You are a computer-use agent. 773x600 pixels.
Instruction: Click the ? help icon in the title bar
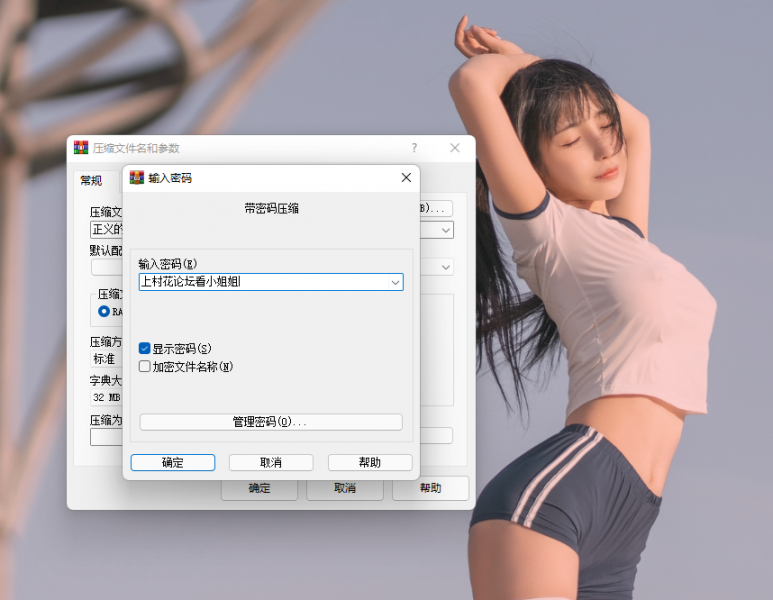(414, 148)
